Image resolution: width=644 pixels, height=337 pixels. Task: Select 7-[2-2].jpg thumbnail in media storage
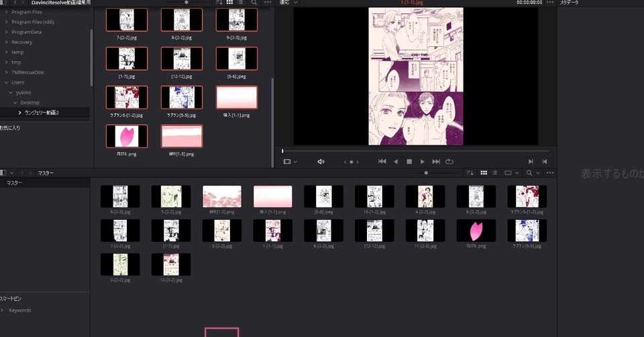click(127, 19)
